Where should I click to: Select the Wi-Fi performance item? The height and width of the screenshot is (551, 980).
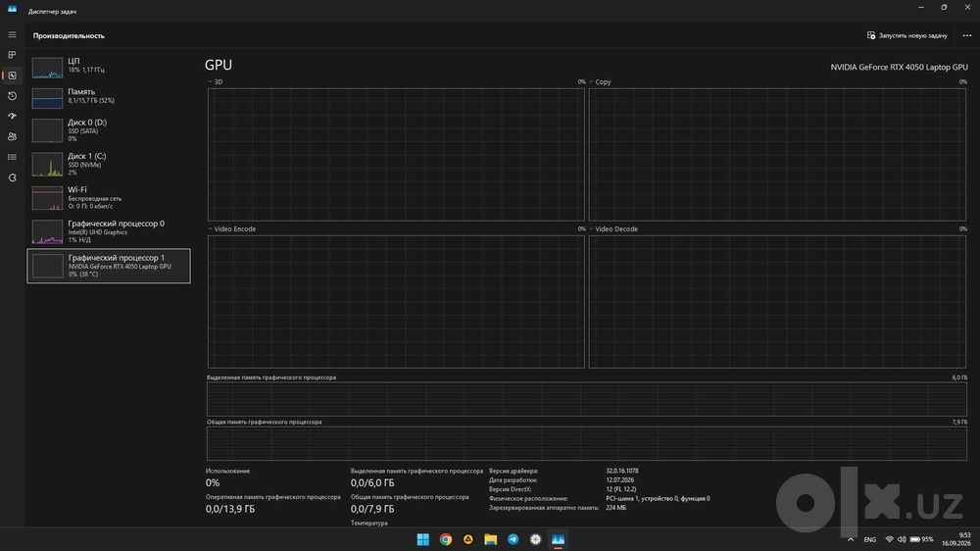coord(109,198)
